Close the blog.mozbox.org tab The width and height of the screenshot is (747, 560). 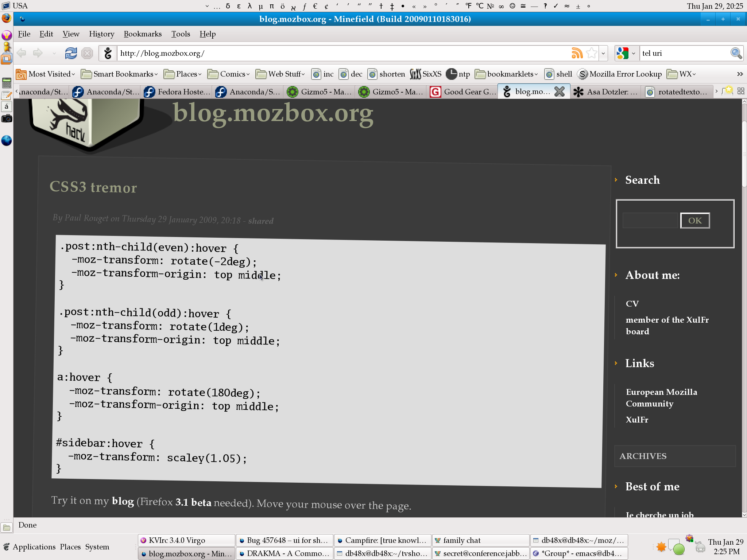[560, 92]
